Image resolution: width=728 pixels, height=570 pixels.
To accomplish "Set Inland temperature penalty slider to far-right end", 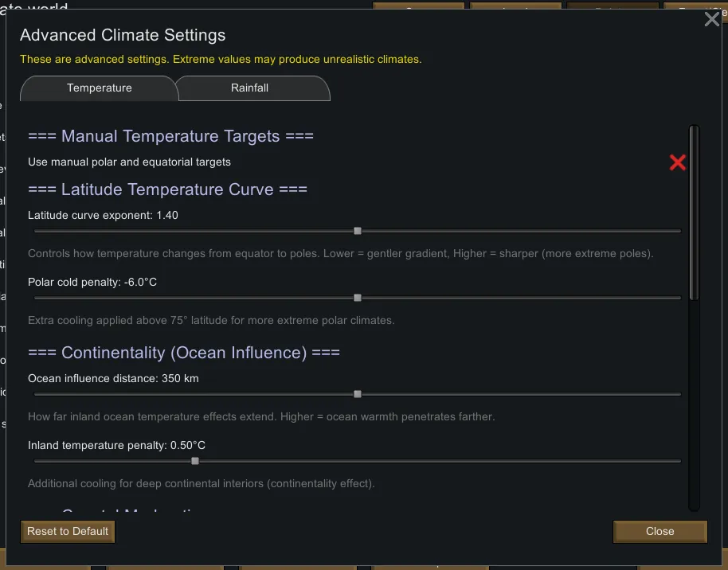I will (x=679, y=461).
